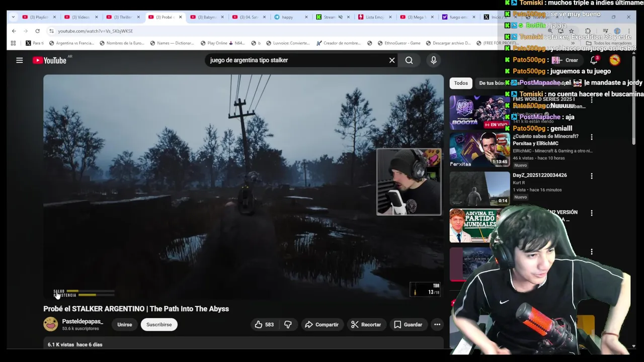Go back in browser history
Image resolution: width=644 pixels, height=362 pixels.
(14, 31)
